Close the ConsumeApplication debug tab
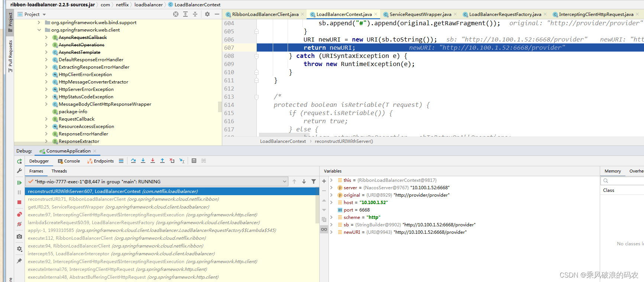644x282 pixels. (x=95, y=151)
